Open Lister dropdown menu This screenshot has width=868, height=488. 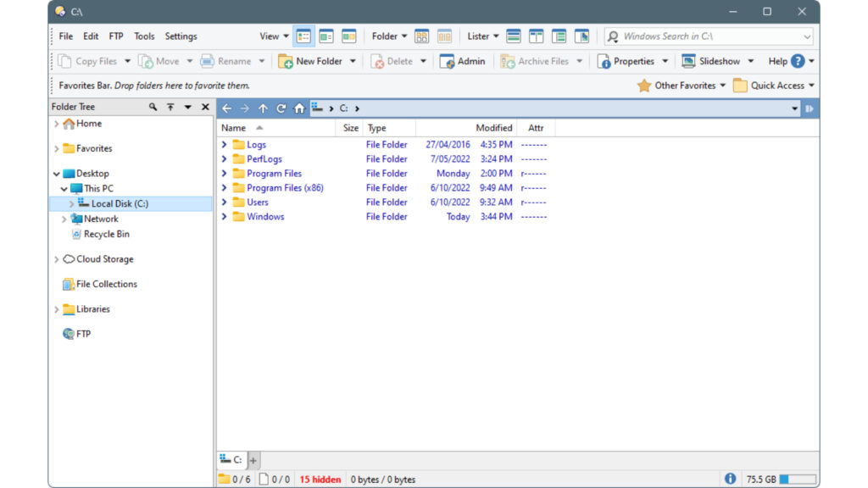click(x=482, y=36)
